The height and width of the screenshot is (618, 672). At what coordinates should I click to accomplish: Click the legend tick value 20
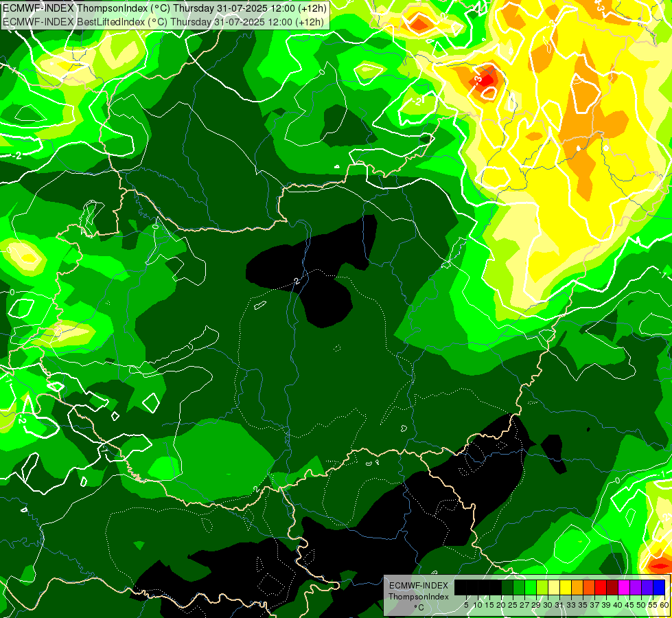pyautogui.click(x=501, y=605)
